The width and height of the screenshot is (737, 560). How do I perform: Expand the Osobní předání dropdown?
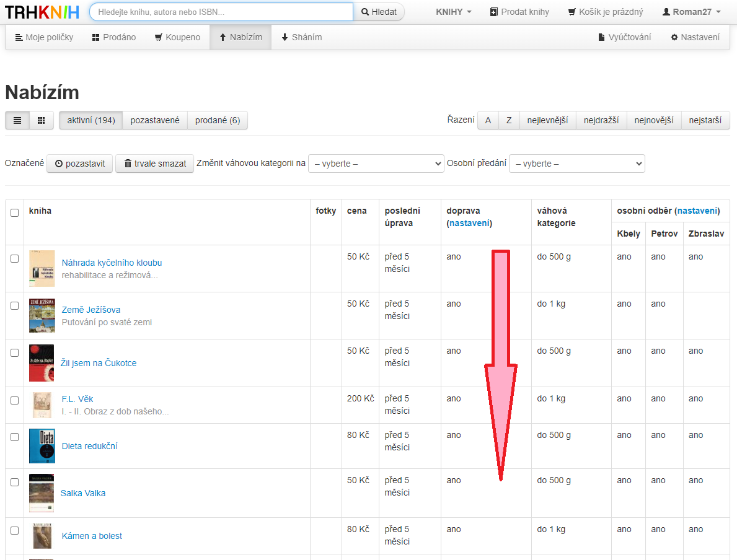click(x=576, y=164)
